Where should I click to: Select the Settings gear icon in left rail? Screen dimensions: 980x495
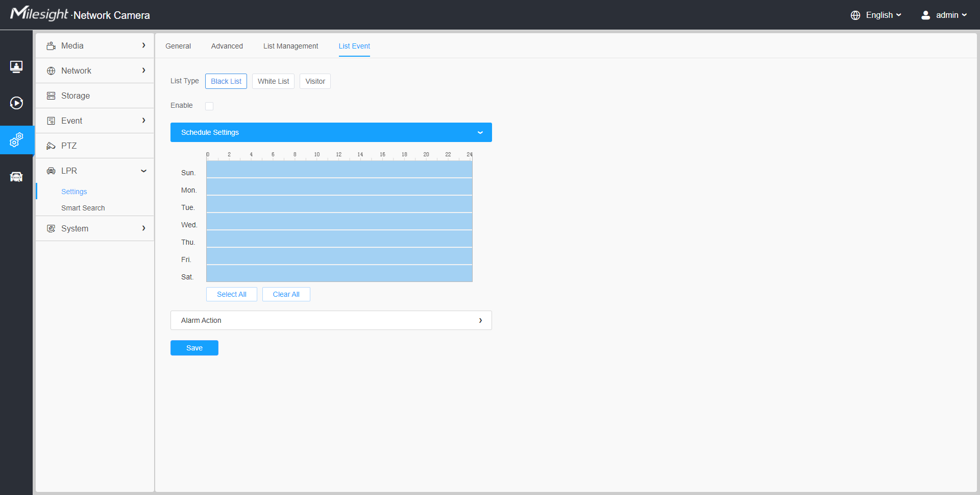point(16,140)
